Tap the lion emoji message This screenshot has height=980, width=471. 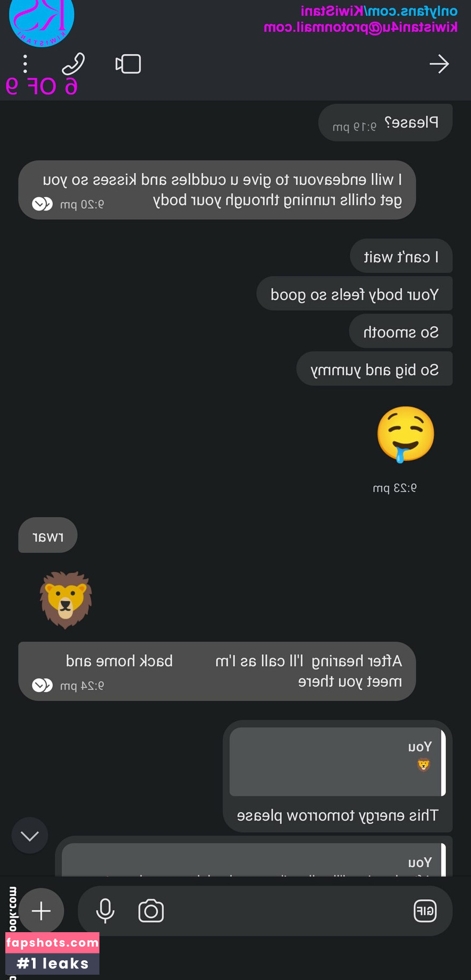(66, 600)
